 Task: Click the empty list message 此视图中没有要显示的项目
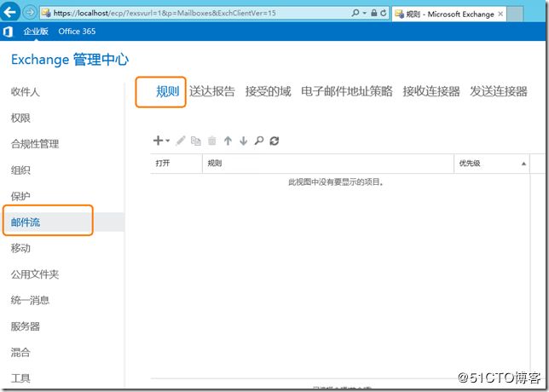tap(336, 182)
